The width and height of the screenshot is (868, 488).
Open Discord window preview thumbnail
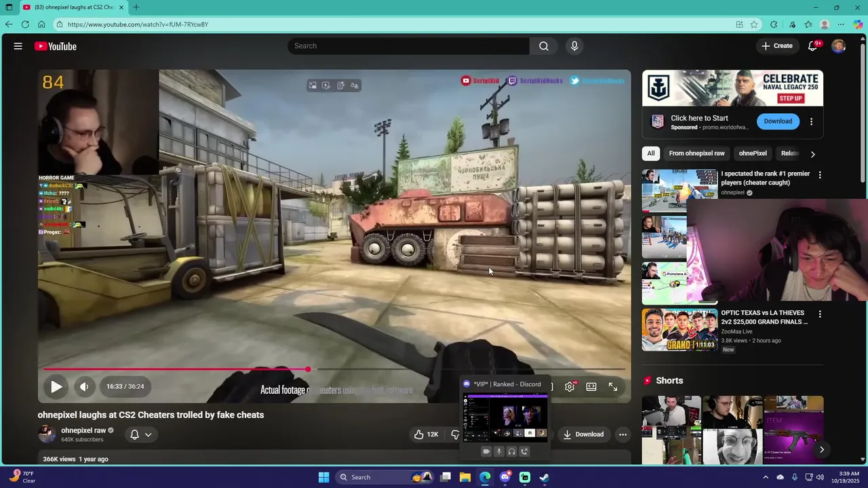[505, 418]
